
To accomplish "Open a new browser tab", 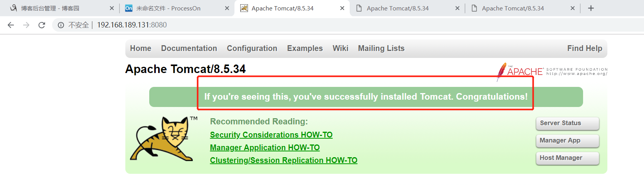I will tap(591, 8).
